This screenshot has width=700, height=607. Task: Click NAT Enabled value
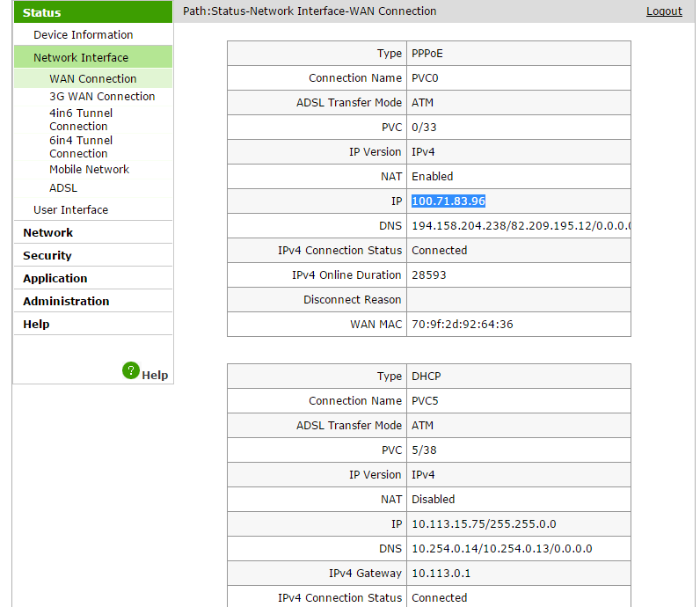click(x=432, y=177)
